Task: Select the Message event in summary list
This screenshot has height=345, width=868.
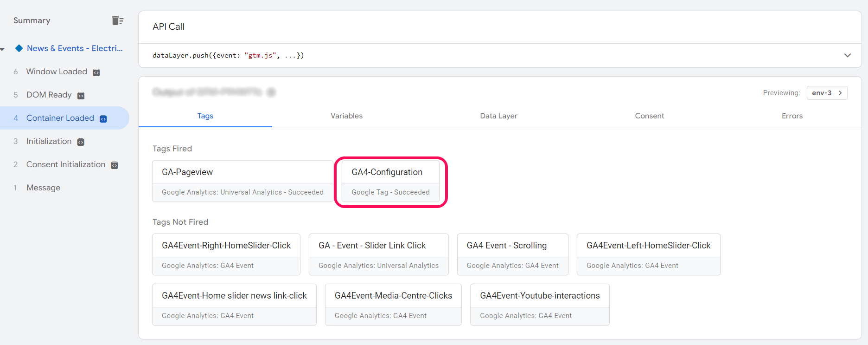Action: click(x=43, y=188)
